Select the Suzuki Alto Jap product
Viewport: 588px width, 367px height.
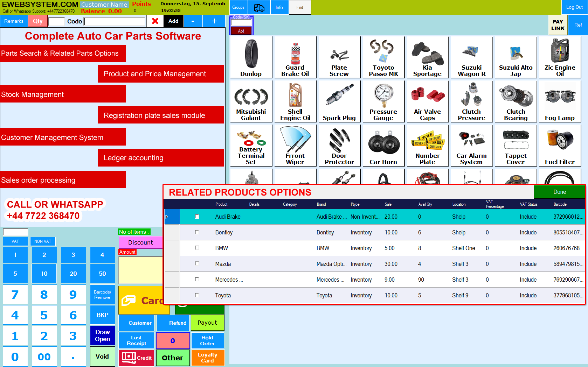tap(516, 57)
